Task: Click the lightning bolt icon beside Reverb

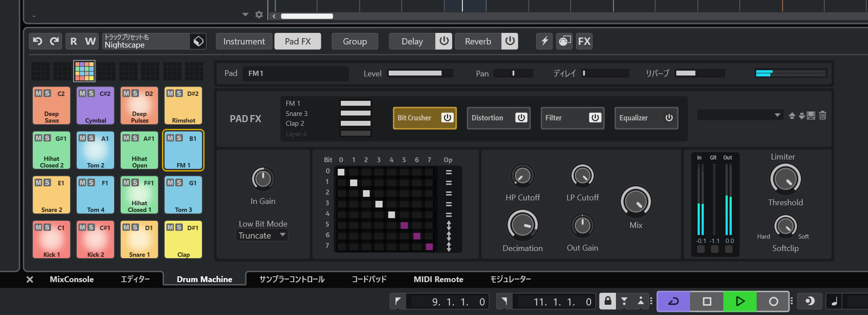Action: [544, 41]
